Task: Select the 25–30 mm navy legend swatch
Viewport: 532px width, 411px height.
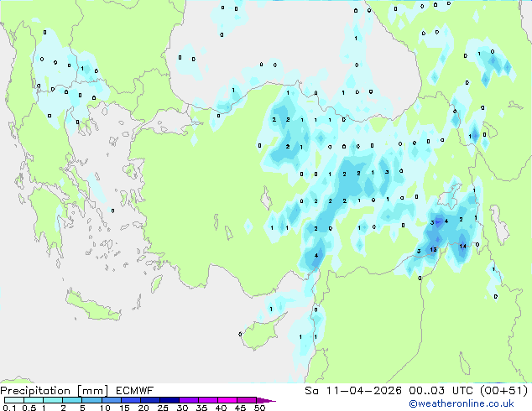Action: tap(169, 400)
